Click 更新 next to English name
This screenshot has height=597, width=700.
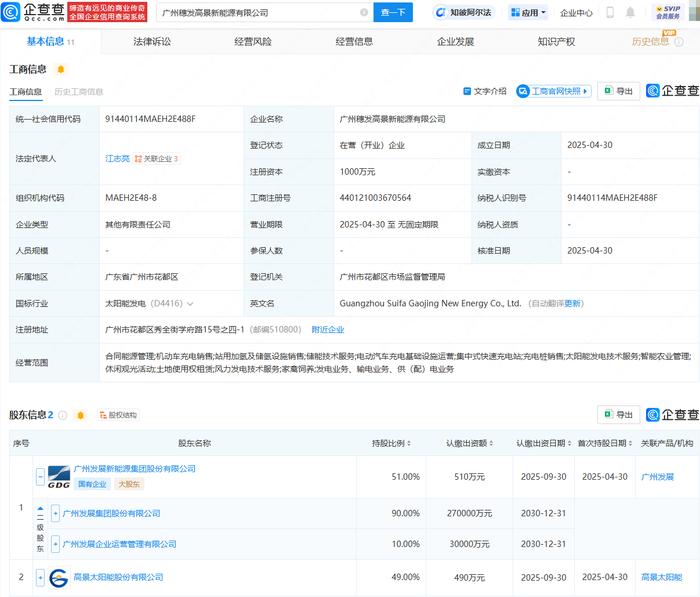pos(572,303)
